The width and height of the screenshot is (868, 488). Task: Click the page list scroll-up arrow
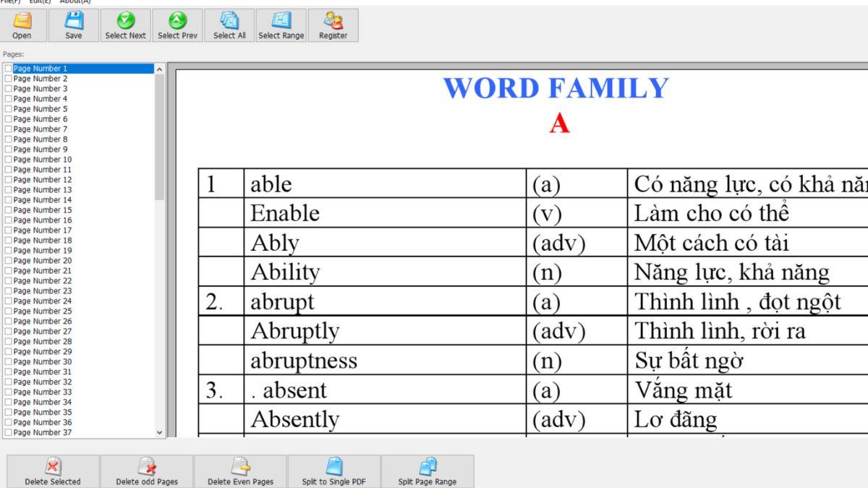click(160, 69)
